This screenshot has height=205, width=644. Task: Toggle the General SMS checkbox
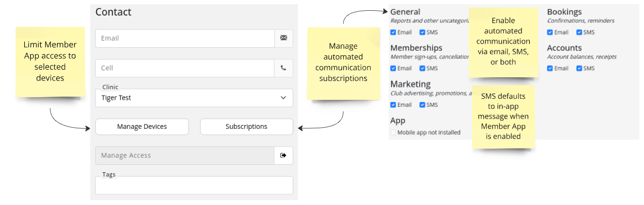point(422,32)
